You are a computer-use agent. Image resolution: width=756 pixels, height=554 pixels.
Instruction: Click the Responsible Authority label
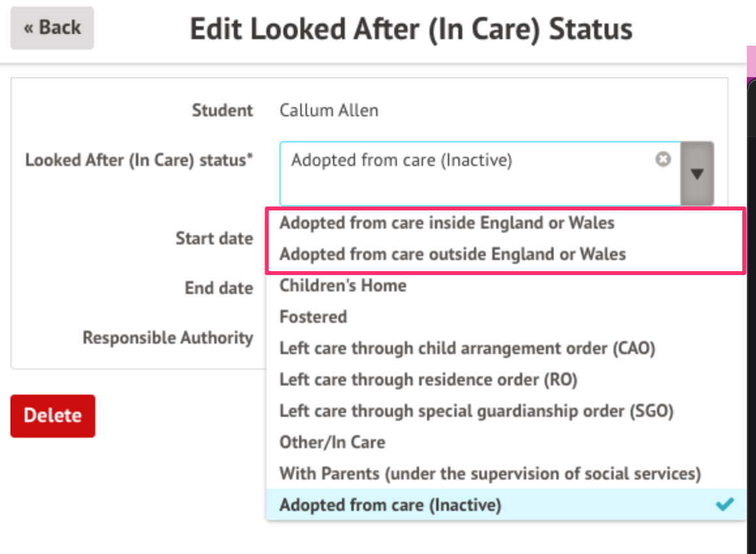pos(168,338)
